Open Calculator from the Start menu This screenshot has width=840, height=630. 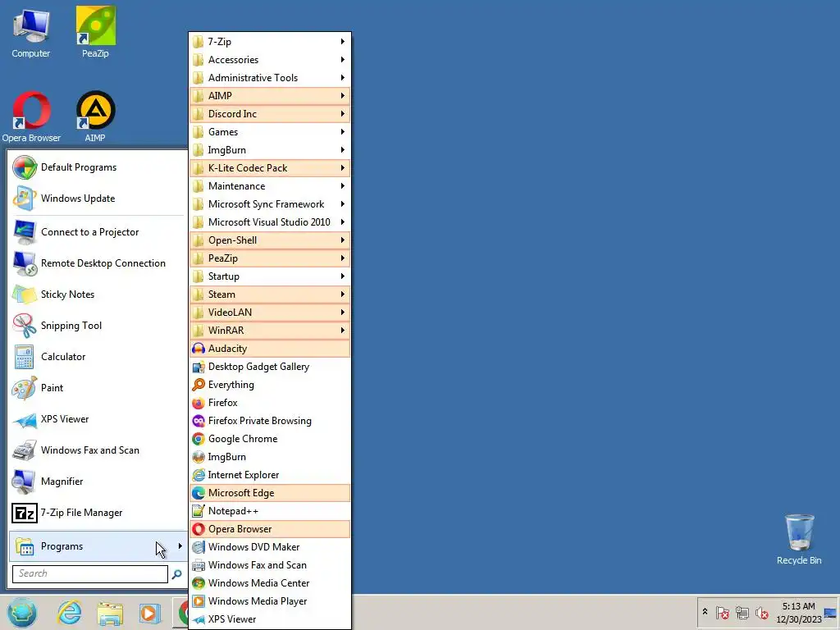[98, 357]
